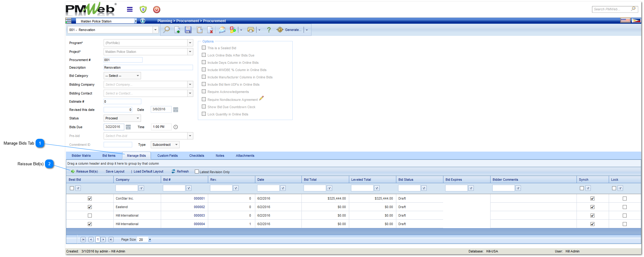Screen dimensions: 644x257
Task: Open the Attachments tab
Action: (x=245, y=156)
